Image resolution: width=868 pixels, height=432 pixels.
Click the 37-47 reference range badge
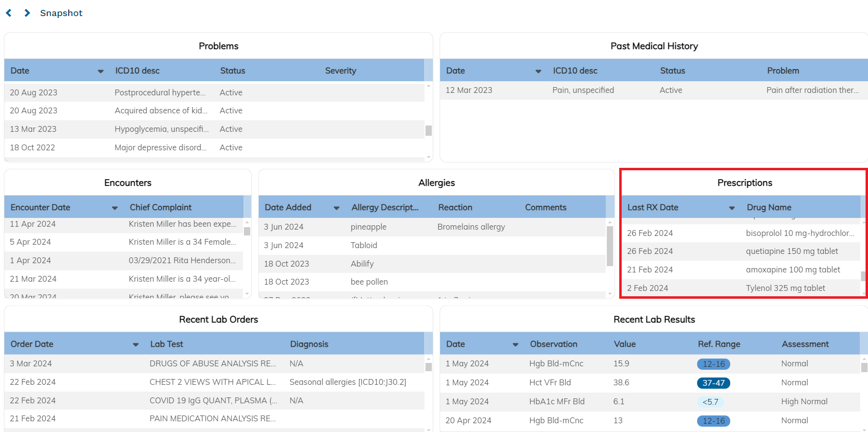(x=714, y=383)
